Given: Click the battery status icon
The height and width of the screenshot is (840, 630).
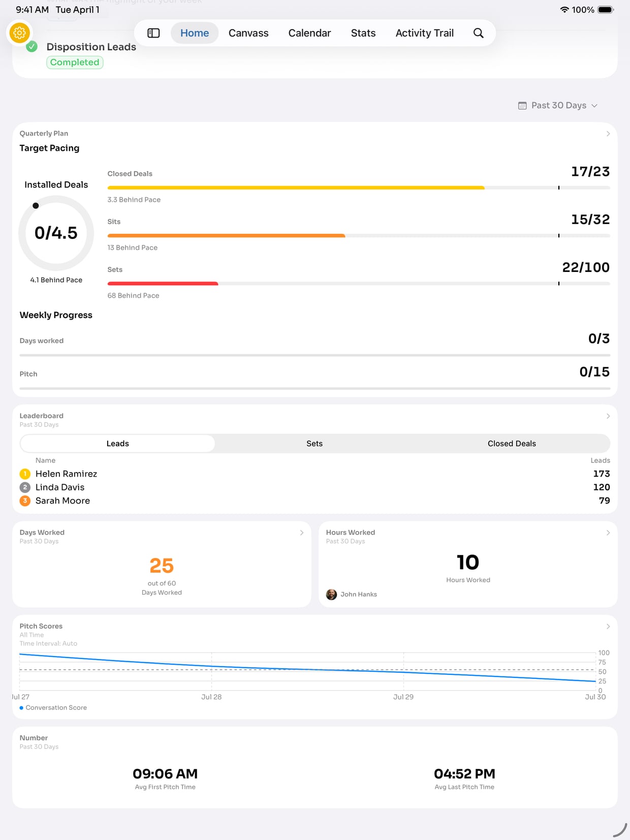Looking at the screenshot, I should coord(606,10).
